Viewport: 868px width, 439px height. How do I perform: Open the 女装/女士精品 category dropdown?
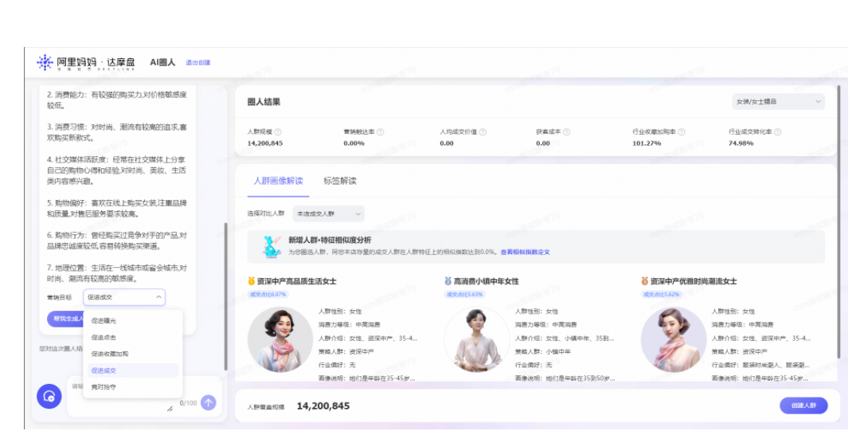[778, 102]
